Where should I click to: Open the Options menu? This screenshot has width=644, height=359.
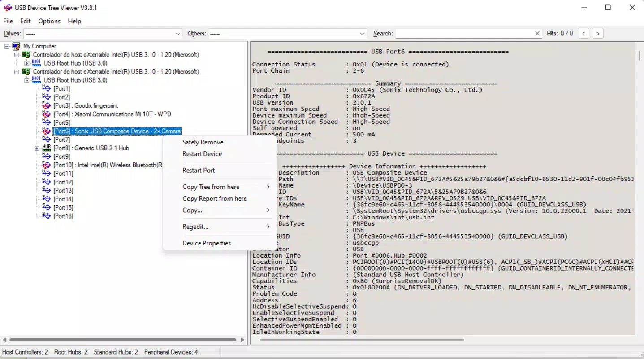pyautogui.click(x=49, y=21)
